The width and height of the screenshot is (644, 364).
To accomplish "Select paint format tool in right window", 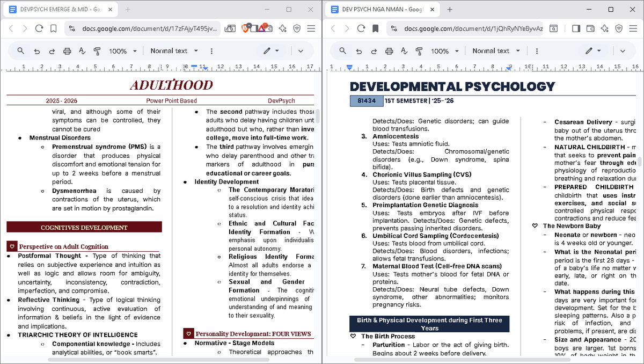I will 419,51.
